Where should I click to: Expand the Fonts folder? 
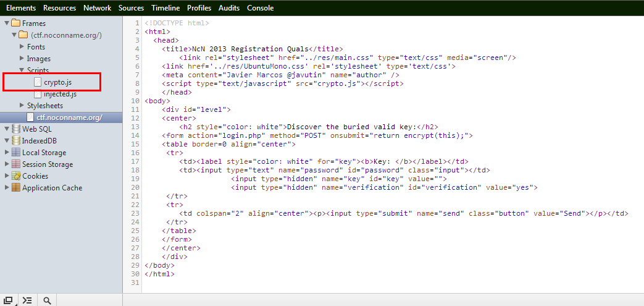22,47
